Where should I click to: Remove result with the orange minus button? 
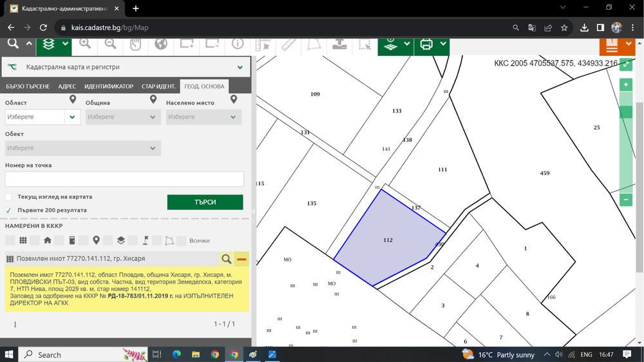coord(241,259)
